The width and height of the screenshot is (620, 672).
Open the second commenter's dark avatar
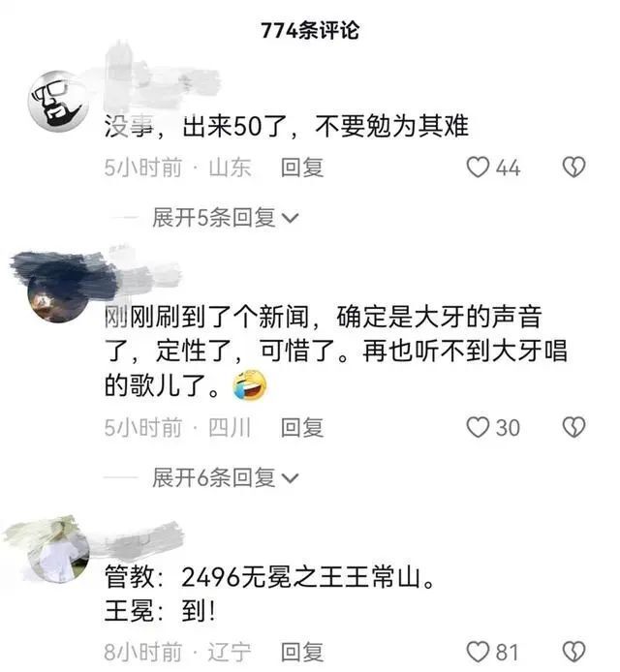(58, 291)
